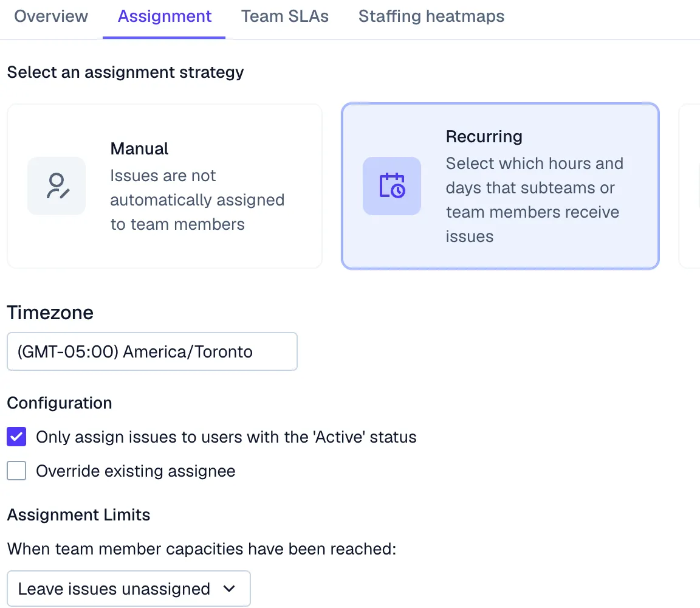Click the Recurring card title
Image resolution: width=700 pixels, height=608 pixels.
tap(484, 137)
